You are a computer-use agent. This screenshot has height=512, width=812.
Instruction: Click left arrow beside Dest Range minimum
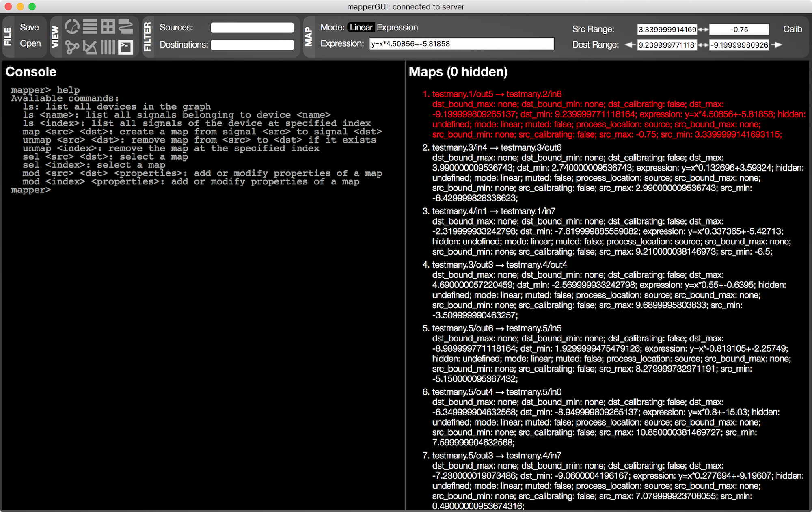tap(630, 45)
